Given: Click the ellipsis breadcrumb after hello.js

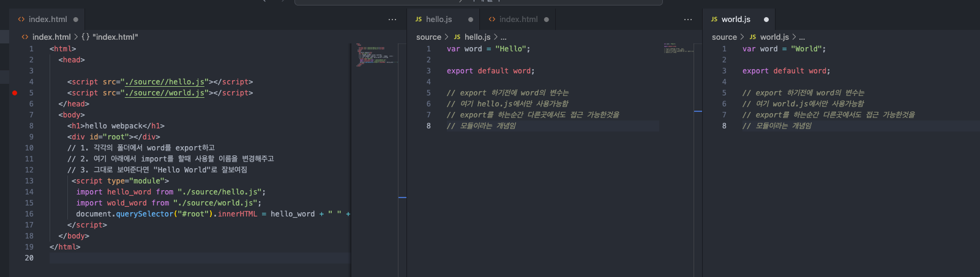Looking at the screenshot, I should pos(504,37).
